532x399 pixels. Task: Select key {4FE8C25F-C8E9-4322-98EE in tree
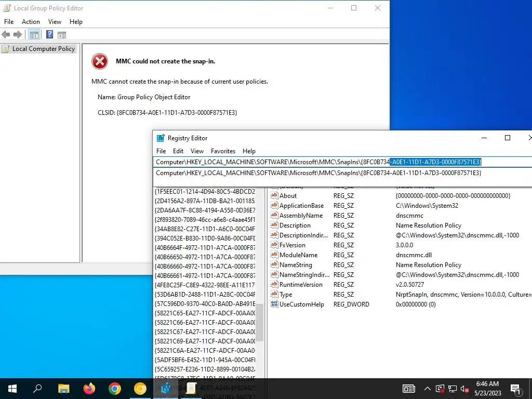(x=205, y=285)
